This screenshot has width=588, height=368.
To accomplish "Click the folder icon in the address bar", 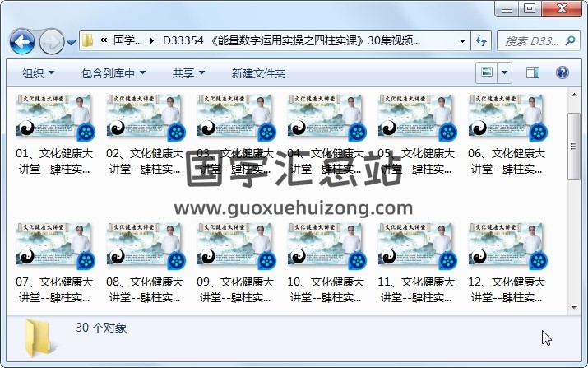I will click(x=87, y=40).
